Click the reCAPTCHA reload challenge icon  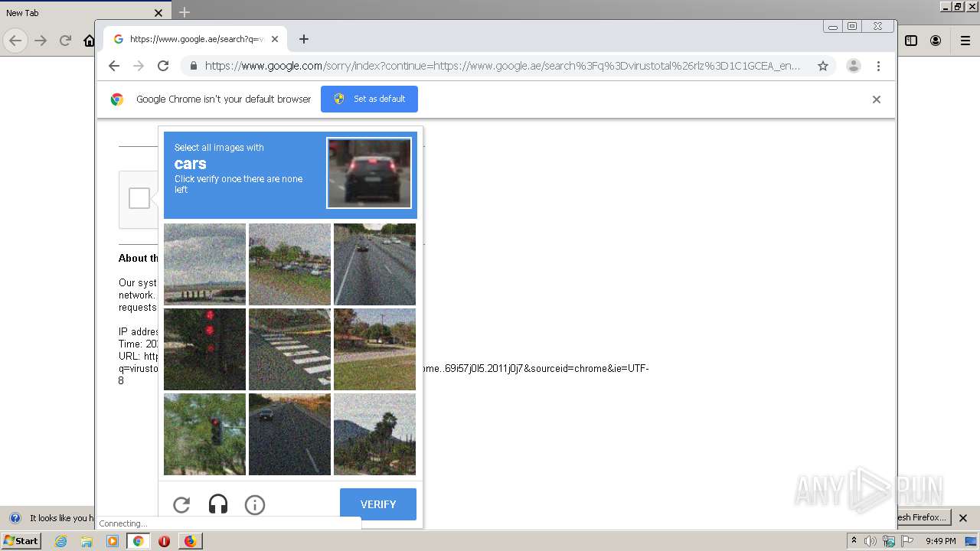pyautogui.click(x=181, y=505)
